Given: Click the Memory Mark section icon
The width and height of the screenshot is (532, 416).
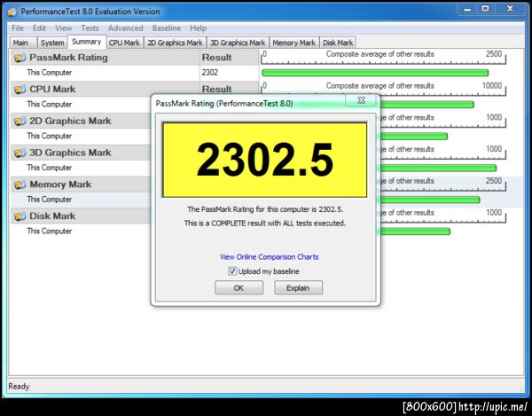Looking at the screenshot, I should pyautogui.click(x=20, y=184).
